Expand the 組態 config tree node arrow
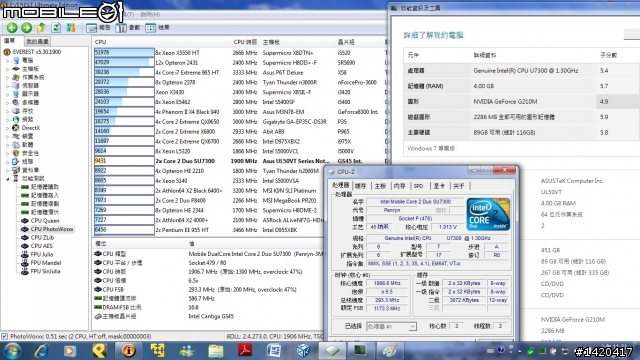Viewport: 640px width, 360px height. (7, 162)
